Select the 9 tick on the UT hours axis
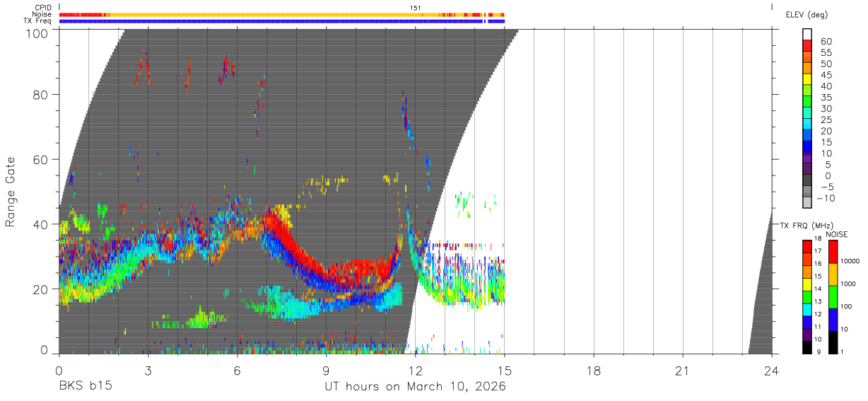 click(326, 371)
